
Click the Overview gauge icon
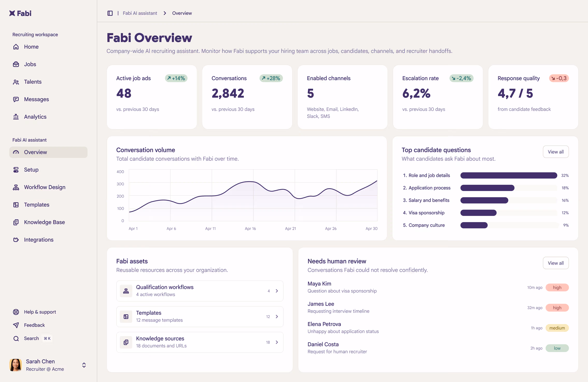[16, 152]
